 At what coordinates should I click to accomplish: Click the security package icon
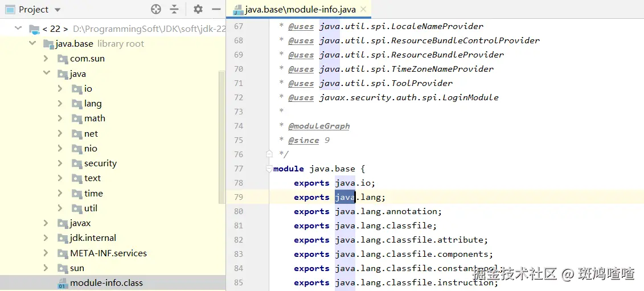click(x=77, y=163)
